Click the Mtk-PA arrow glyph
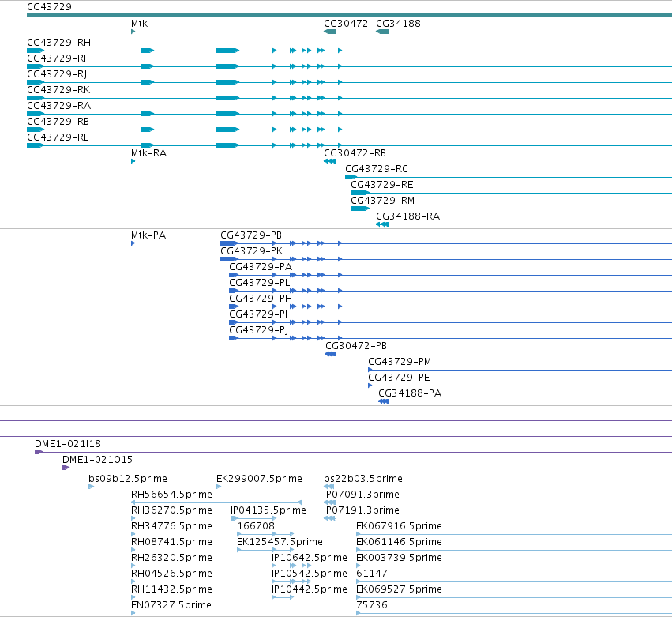 [133, 243]
